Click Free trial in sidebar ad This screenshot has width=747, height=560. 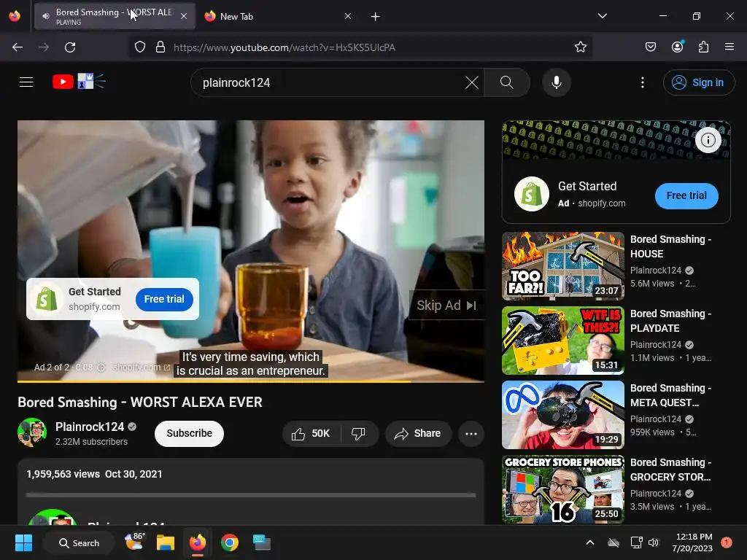[x=686, y=195]
